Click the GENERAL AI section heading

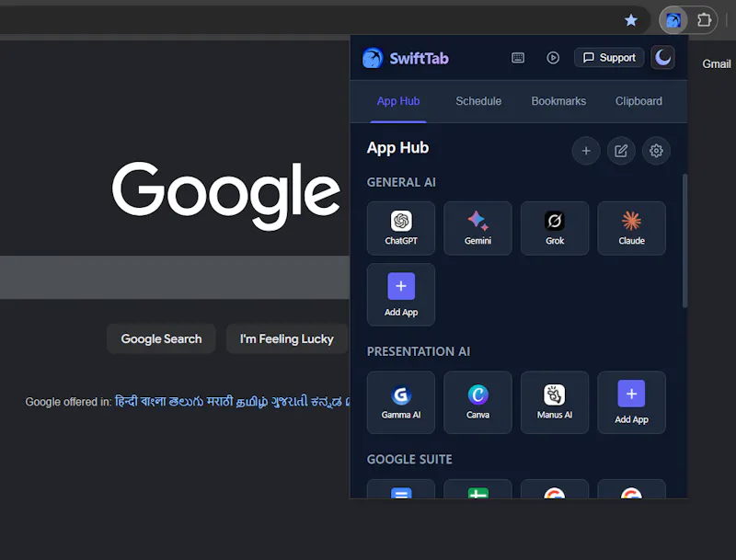[x=401, y=182]
